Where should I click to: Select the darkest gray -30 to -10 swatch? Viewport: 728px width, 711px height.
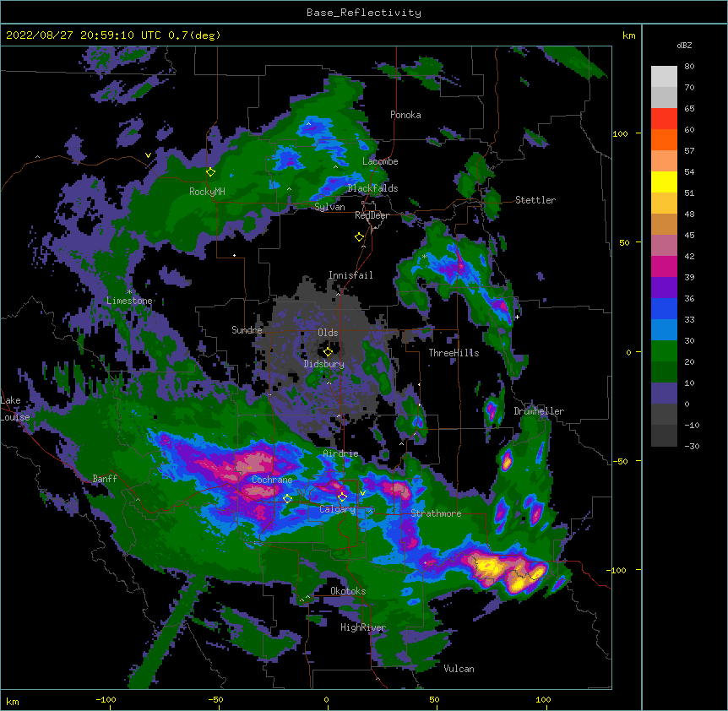664,436
